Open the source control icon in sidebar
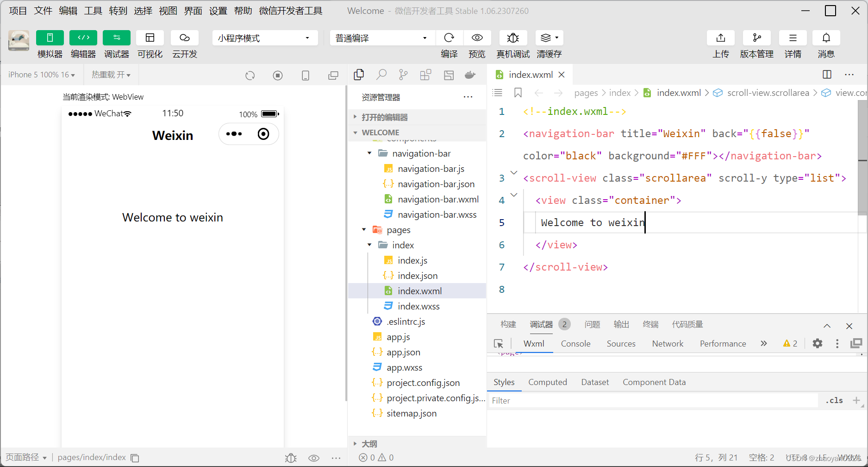This screenshot has height=467, width=868. click(404, 75)
